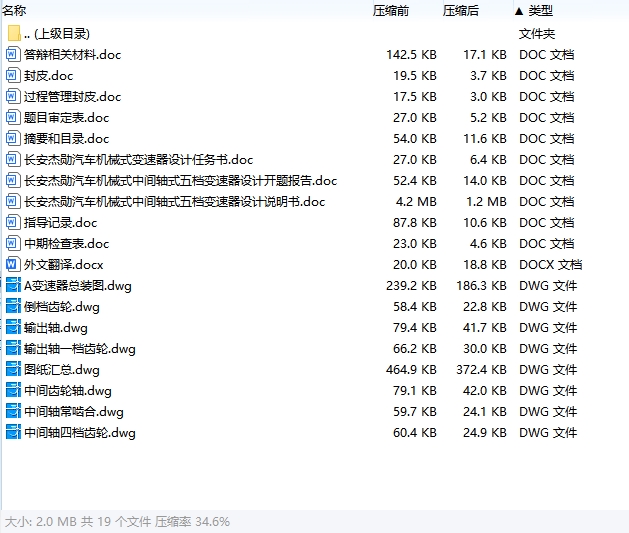629x533 pixels.
Task: Go up via .. (上级目录) entry
Action: pyautogui.click(x=57, y=34)
